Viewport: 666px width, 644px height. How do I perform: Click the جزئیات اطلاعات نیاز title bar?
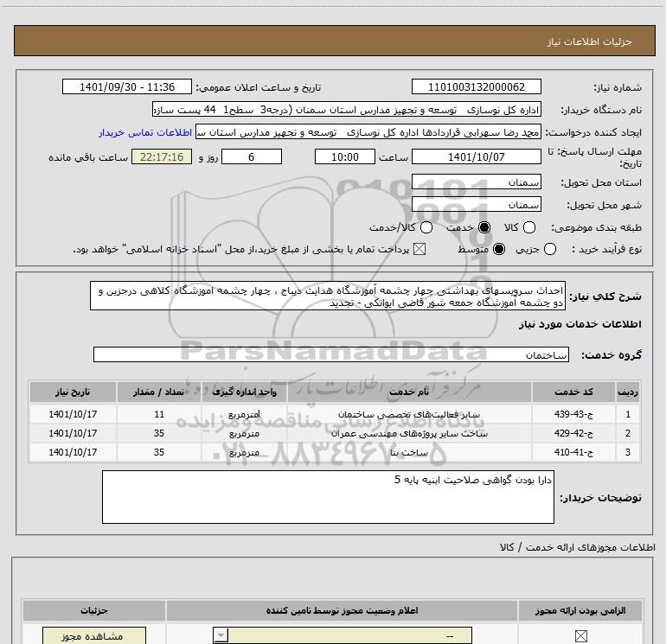(x=335, y=41)
